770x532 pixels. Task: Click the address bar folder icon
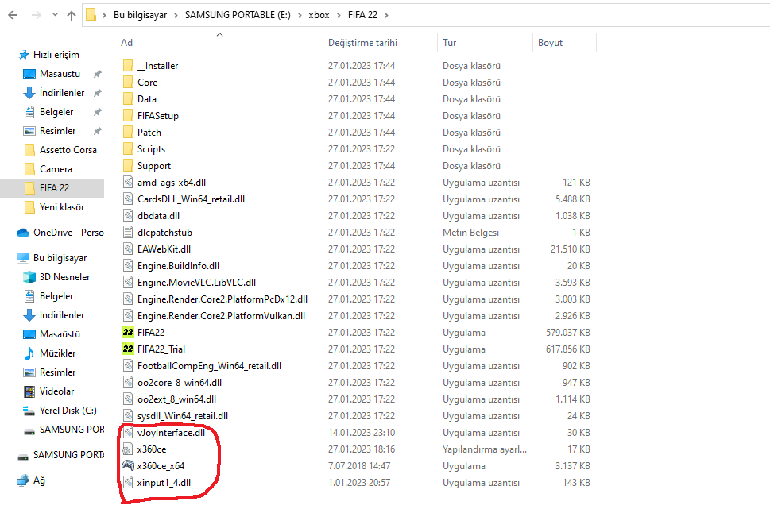point(91,15)
